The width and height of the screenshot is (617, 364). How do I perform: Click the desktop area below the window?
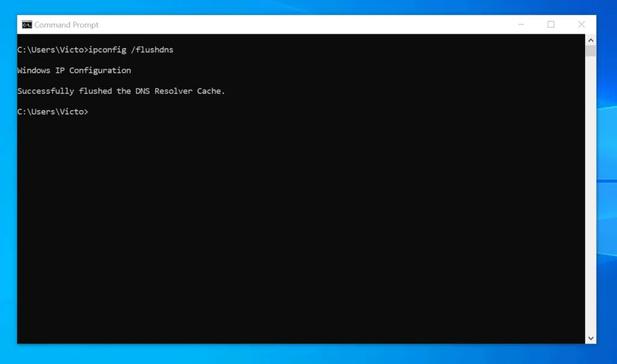tap(301, 357)
